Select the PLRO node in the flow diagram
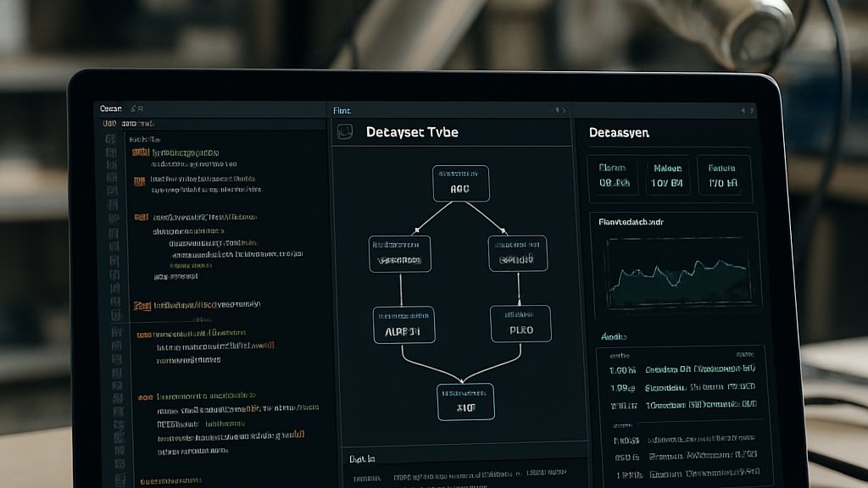Screen dimensions: 868x488 click(520, 324)
